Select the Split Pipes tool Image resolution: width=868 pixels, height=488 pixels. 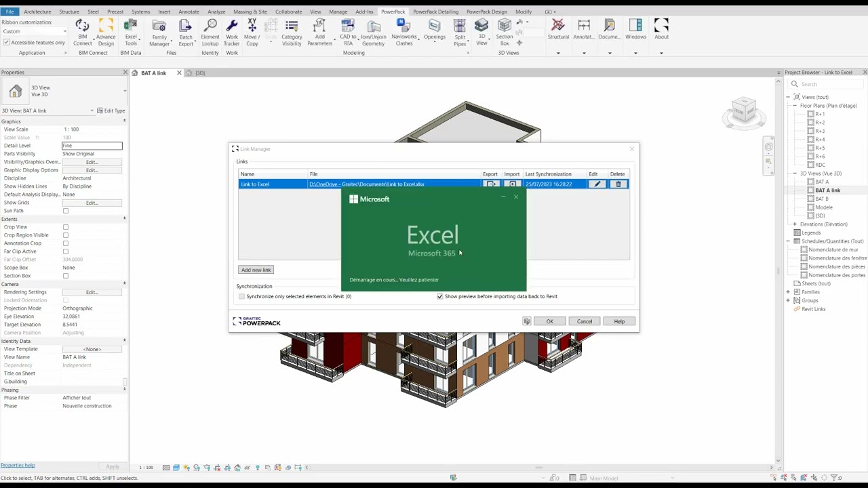coord(460,32)
